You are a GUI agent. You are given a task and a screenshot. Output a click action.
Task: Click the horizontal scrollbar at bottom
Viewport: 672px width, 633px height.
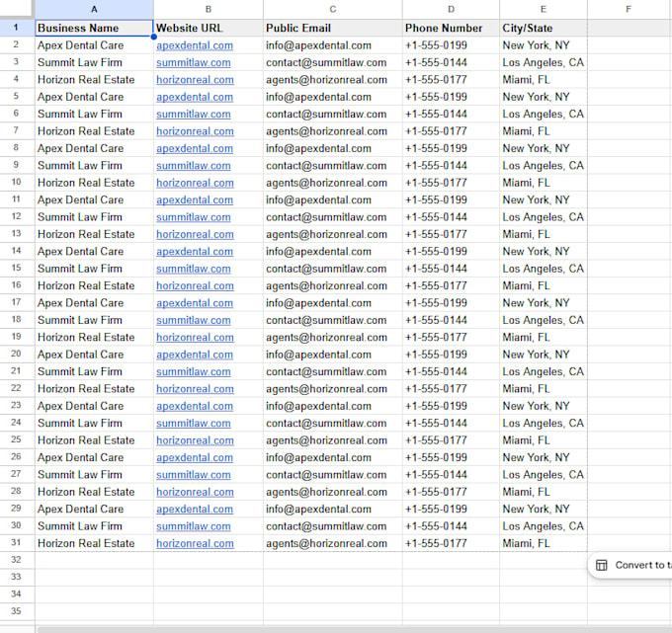(x=354, y=630)
